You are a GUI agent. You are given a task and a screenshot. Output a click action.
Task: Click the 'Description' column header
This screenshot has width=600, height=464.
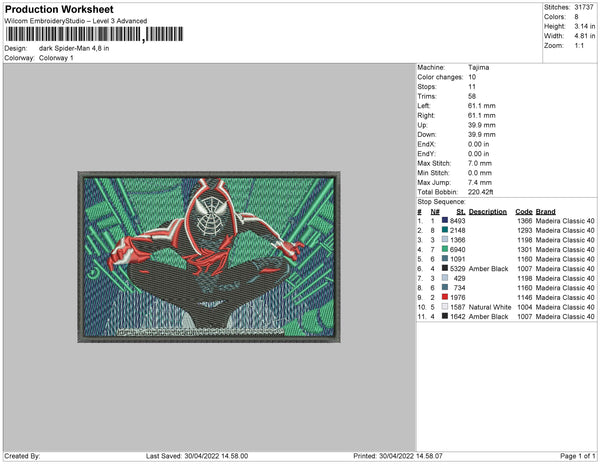(488, 212)
